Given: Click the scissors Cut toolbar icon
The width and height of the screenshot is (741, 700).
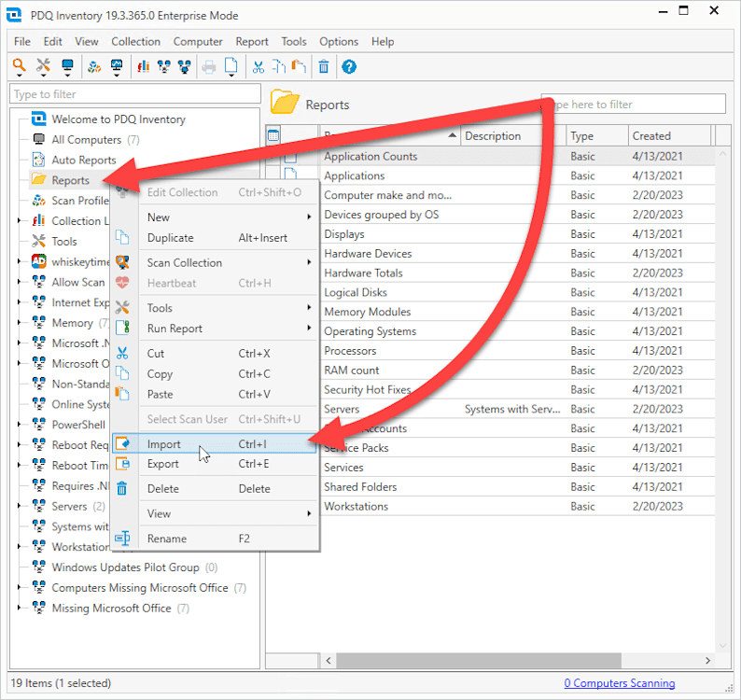Looking at the screenshot, I should pos(258,67).
